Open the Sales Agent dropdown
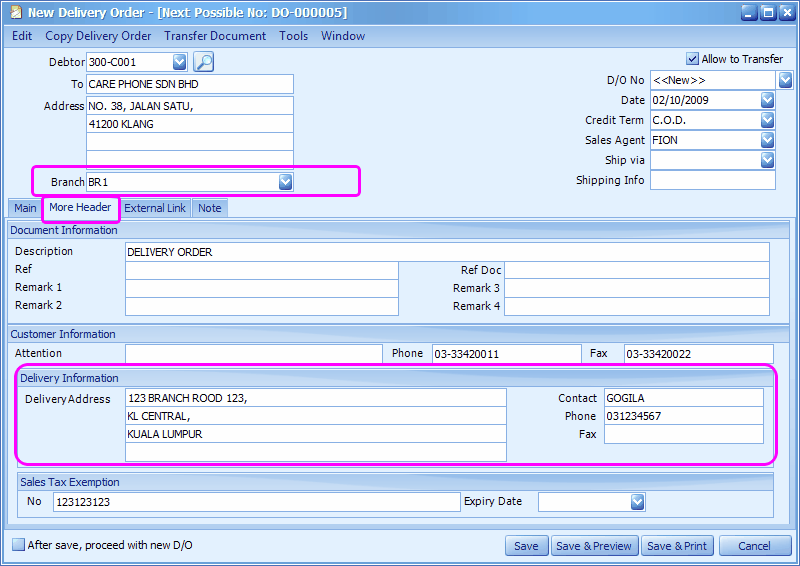The width and height of the screenshot is (800, 566). 767,140
